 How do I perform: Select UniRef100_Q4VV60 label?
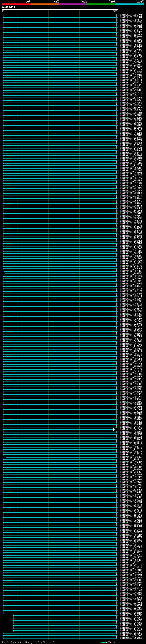tap(131, 617)
